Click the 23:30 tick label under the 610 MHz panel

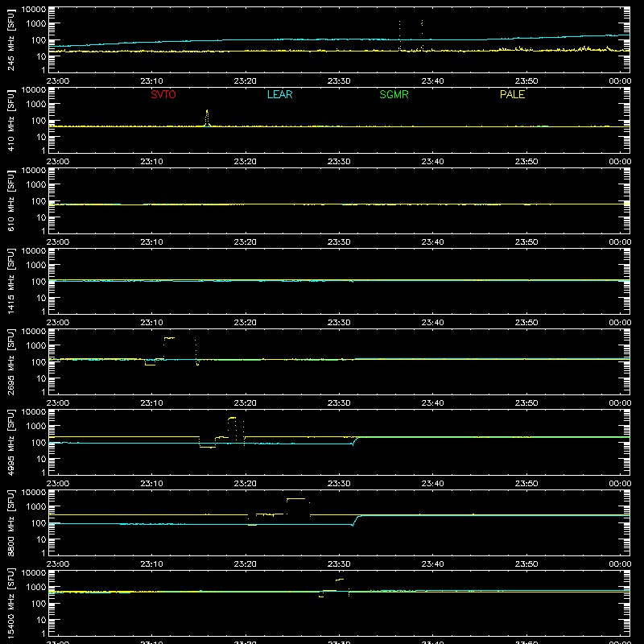pos(339,242)
